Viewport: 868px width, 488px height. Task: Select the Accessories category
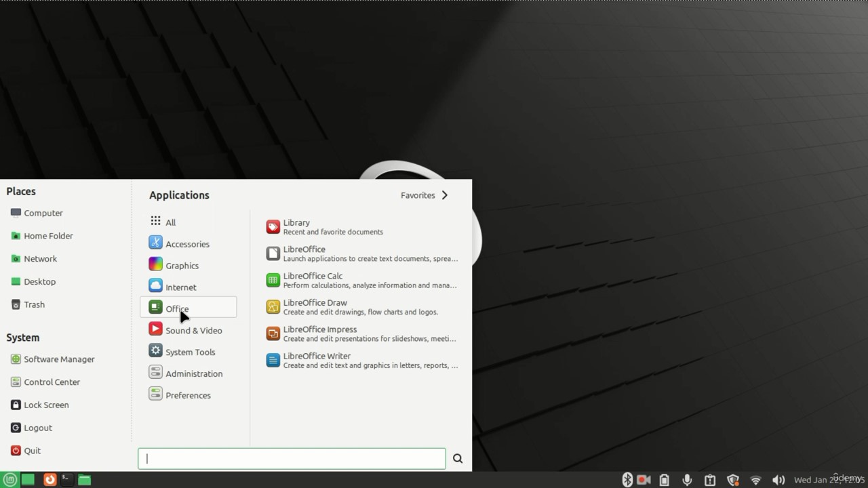pyautogui.click(x=188, y=243)
